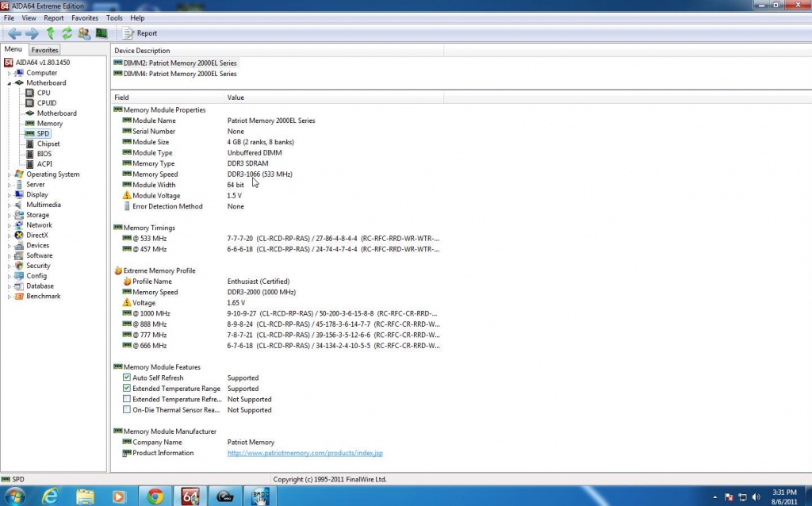Click the Report toolbar button
The image size is (812, 506).
point(140,33)
